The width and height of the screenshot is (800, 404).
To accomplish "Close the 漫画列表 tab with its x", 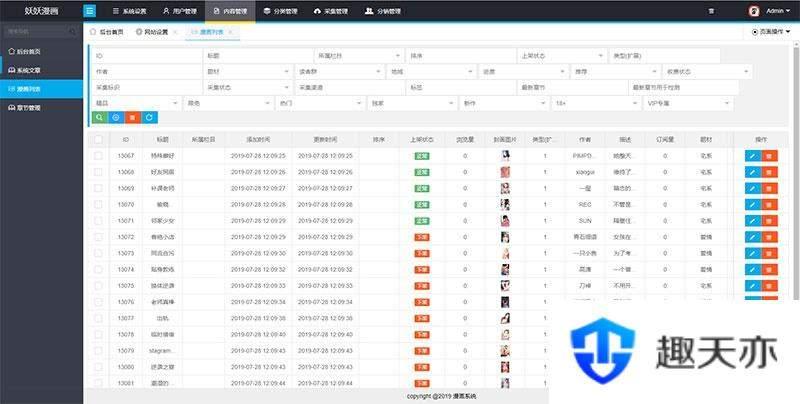I will (230, 32).
